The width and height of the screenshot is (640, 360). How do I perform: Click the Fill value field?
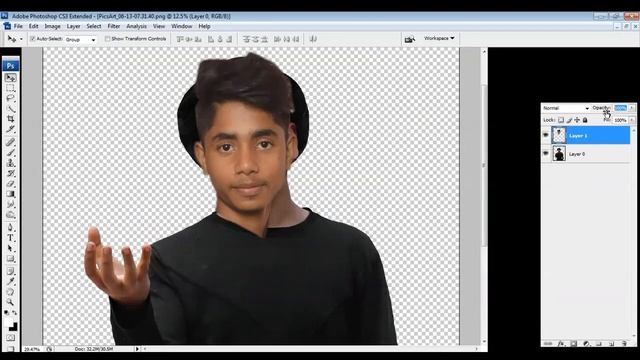click(620, 120)
